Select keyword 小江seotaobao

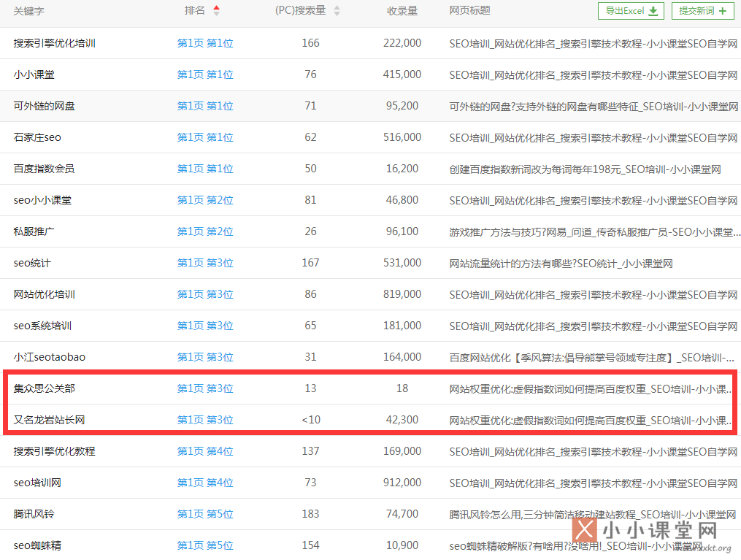(50, 357)
